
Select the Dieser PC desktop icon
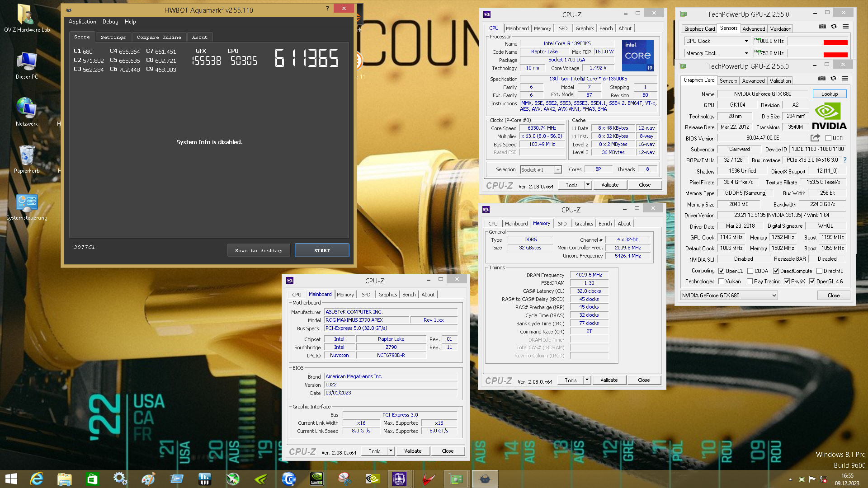pyautogui.click(x=27, y=66)
